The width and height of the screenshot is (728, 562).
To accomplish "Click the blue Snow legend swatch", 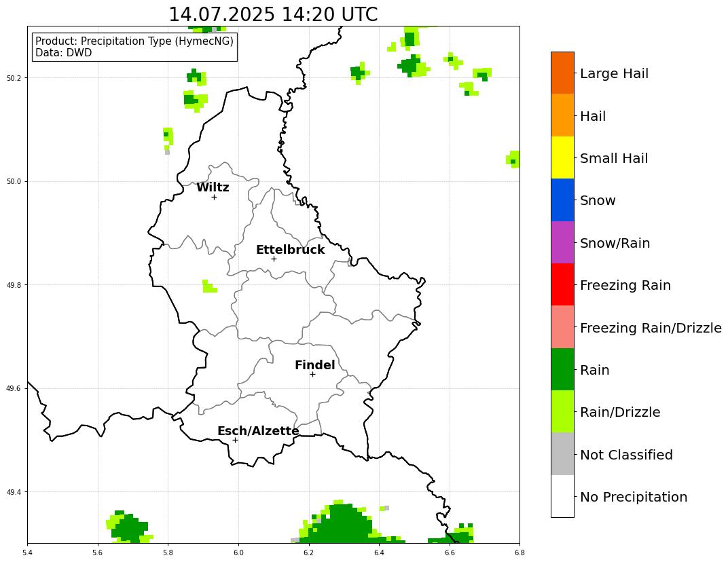I will tap(562, 200).
